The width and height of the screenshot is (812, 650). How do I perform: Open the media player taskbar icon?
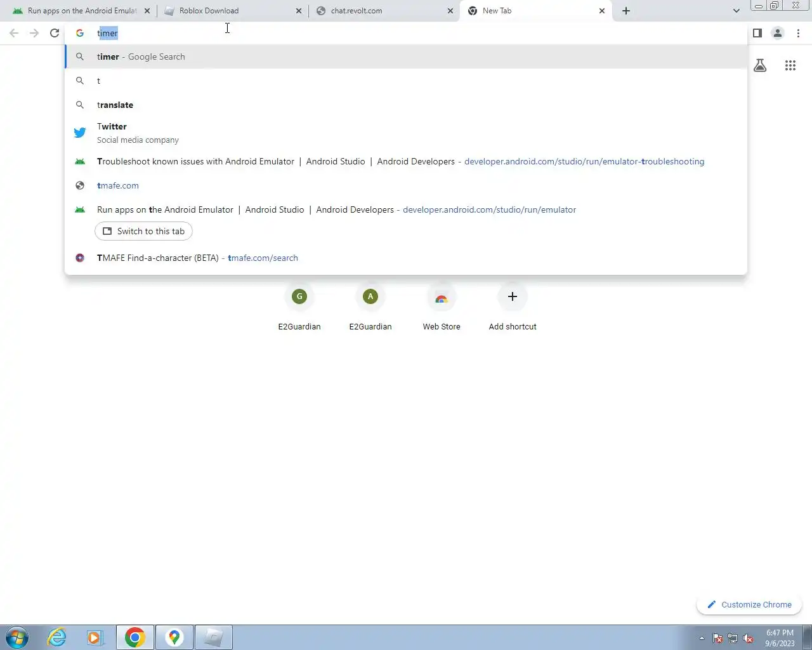95,637
